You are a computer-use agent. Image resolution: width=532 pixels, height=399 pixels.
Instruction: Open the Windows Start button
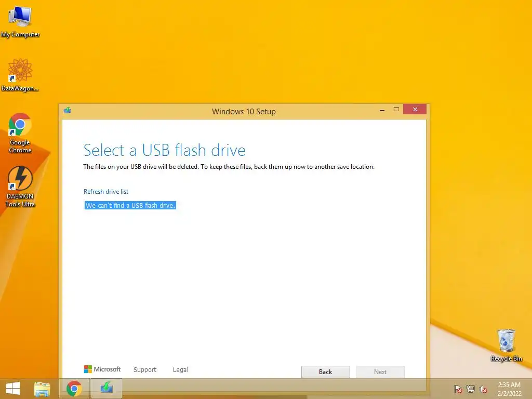click(13, 389)
